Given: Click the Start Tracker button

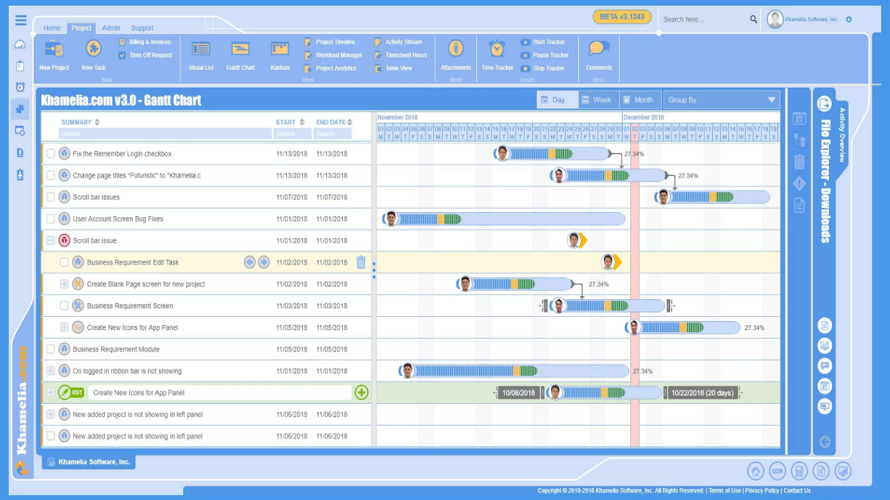Looking at the screenshot, I should [x=543, y=42].
